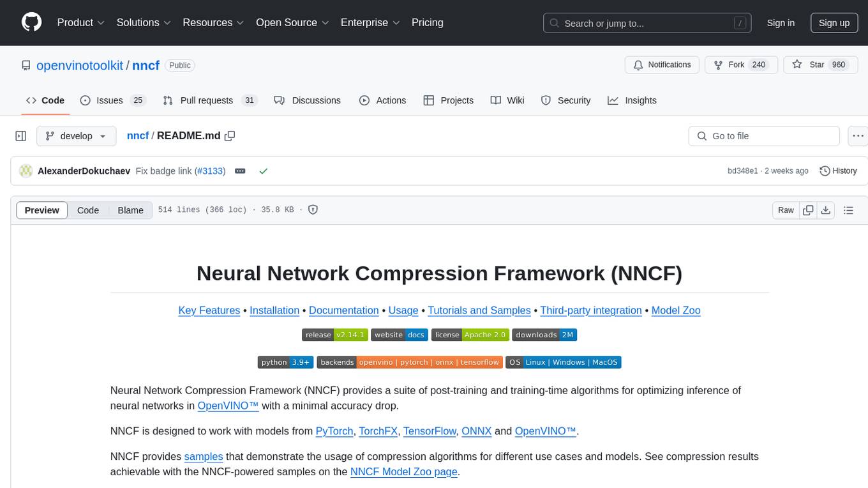868x488 pixels.
Task: Open the openvinotoolkit organization link
Action: tap(80, 65)
